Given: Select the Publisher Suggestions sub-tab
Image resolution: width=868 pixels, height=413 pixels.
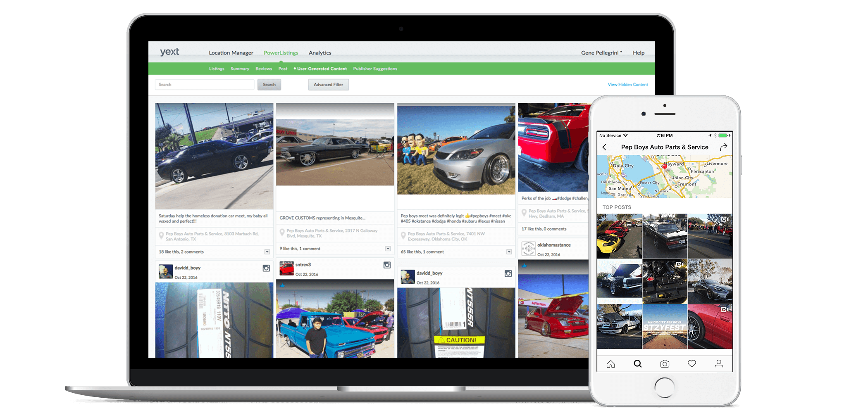Looking at the screenshot, I should (x=375, y=69).
